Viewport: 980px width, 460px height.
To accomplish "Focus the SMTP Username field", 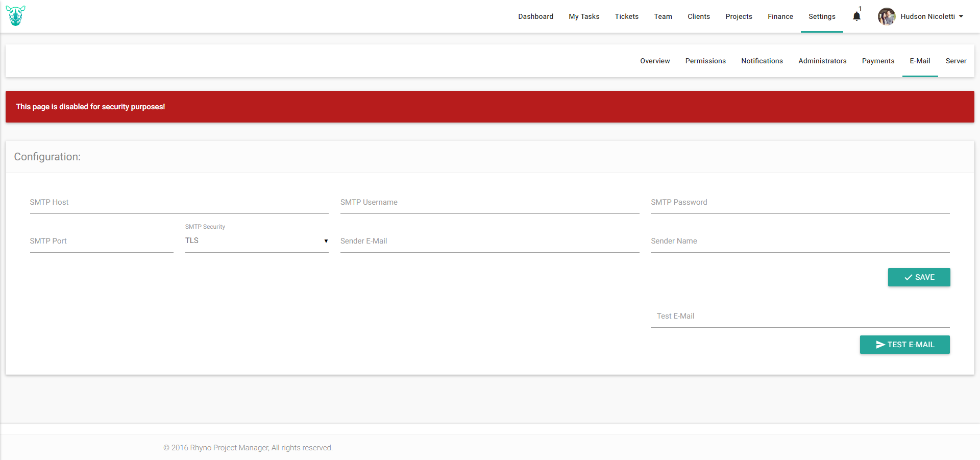I will 489,202.
